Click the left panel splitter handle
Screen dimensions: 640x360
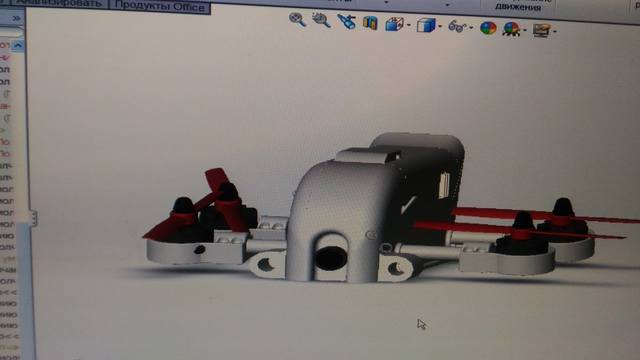point(34,218)
